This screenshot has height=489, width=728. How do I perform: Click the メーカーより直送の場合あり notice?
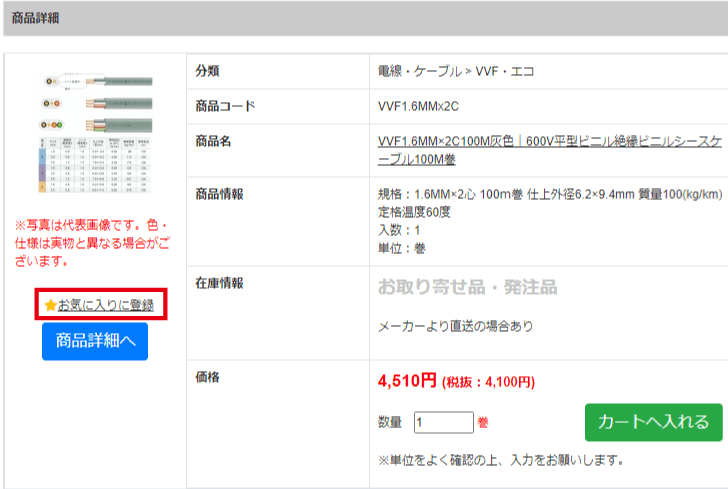tap(455, 326)
